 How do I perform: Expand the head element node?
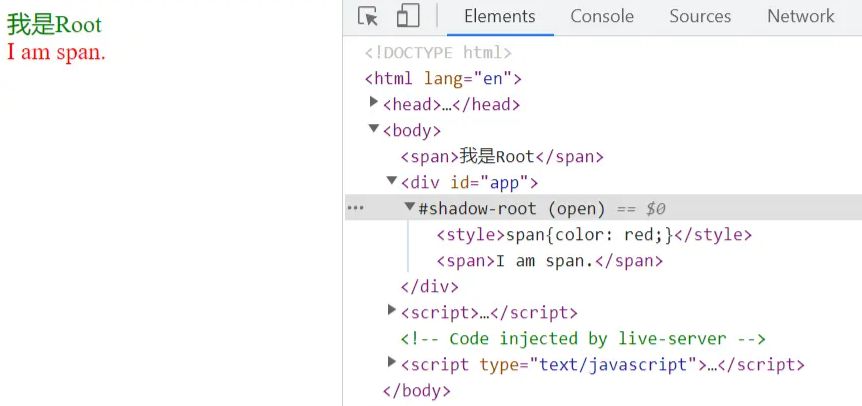click(x=374, y=102)
